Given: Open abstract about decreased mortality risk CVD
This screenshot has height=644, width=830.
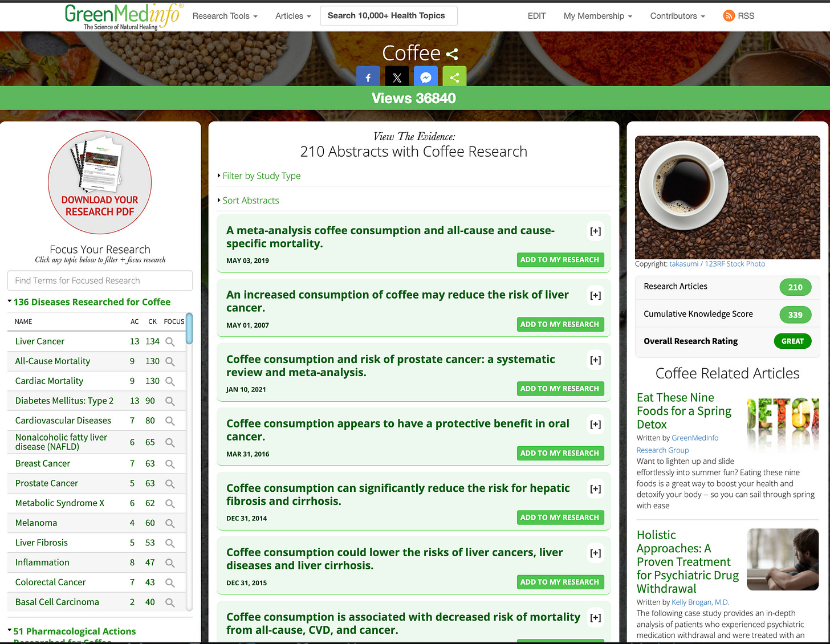Looking at the screenshot, I should (x=403, y=623).
